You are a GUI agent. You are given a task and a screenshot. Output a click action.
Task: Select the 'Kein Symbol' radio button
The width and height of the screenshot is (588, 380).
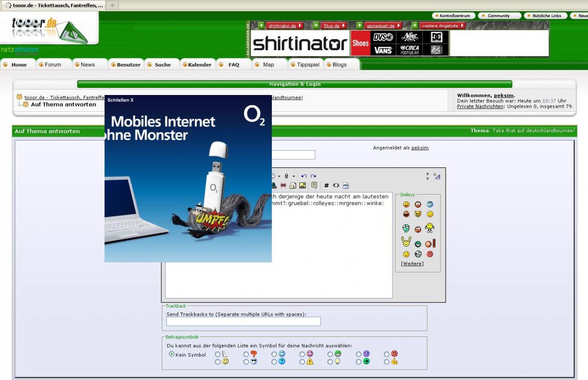point(172,354)
